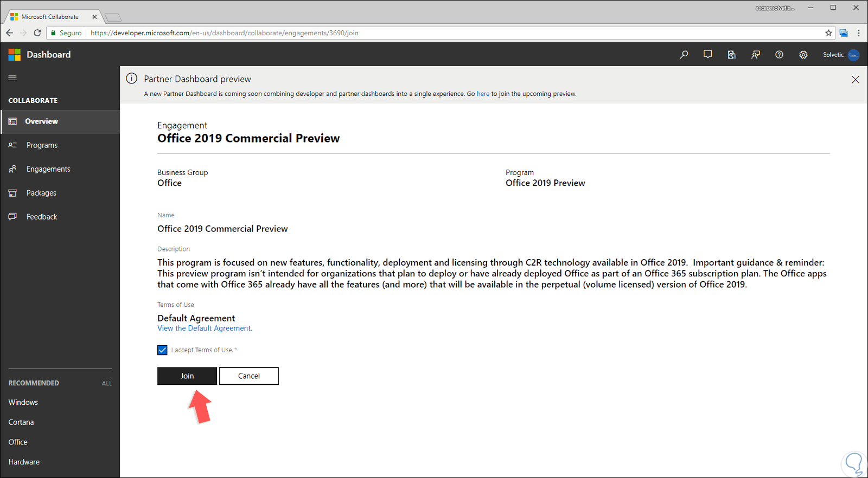Click the secure padlock icon in address bar
Viewport: 868px width, 478px height.
tap(53, 33)
